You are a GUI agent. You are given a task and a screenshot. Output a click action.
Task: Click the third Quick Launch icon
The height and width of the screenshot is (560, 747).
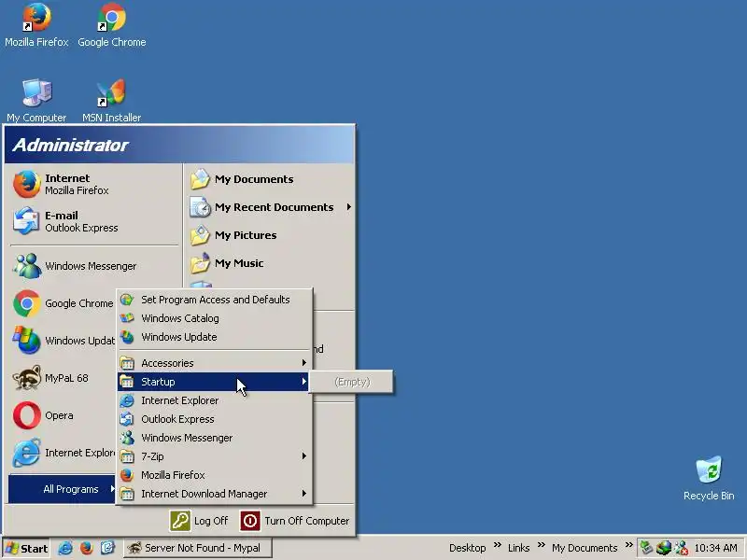click(107, 548)
